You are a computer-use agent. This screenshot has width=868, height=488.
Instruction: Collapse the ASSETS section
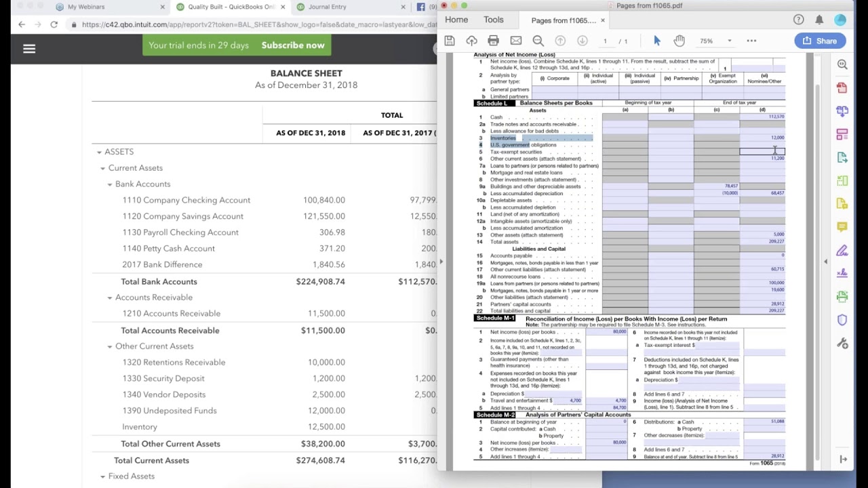coord(99,152)
